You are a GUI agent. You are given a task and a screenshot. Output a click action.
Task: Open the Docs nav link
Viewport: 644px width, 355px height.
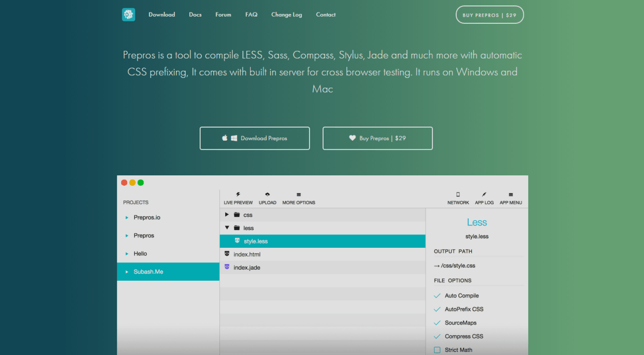coord(195,15)
